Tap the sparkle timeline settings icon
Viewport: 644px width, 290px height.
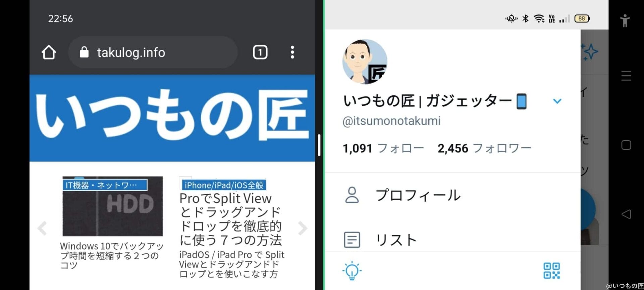click(590, 52)
